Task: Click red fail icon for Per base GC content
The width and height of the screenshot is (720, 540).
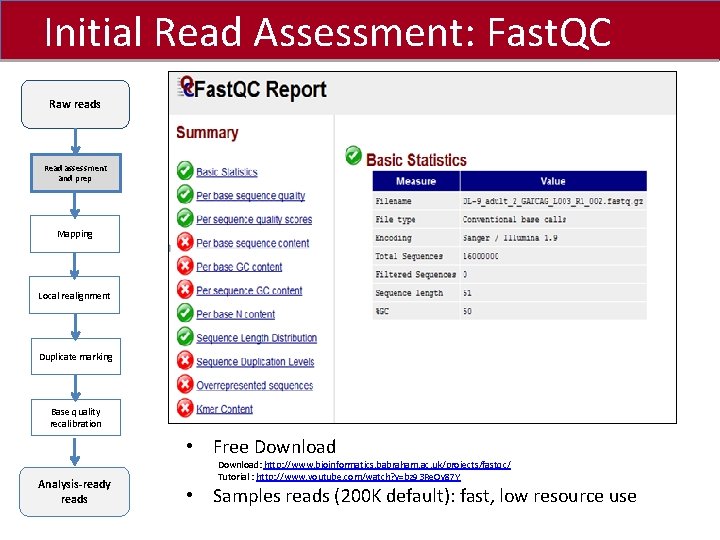Action: point(185,265)
